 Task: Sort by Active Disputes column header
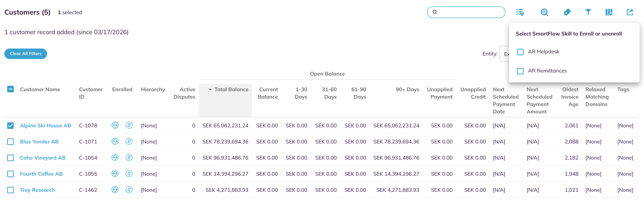click(184, 93)
